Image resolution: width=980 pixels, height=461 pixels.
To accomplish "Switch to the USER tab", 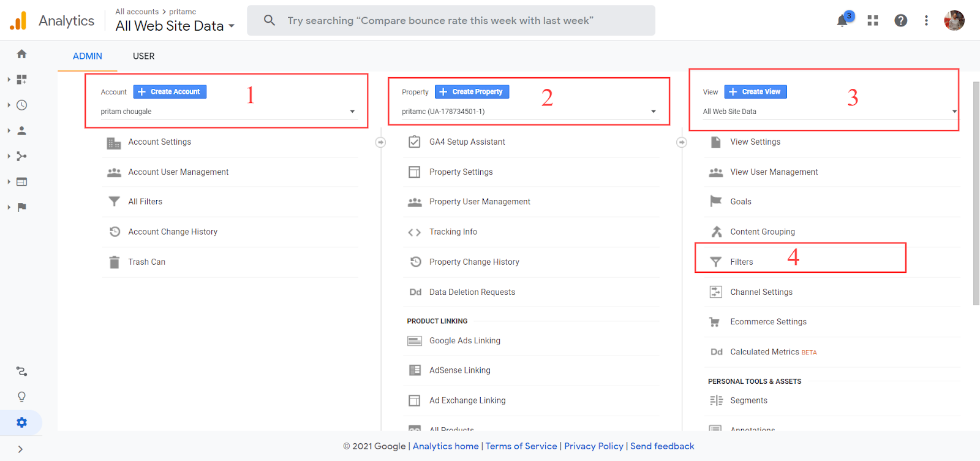I will click(x=144, y=56).
